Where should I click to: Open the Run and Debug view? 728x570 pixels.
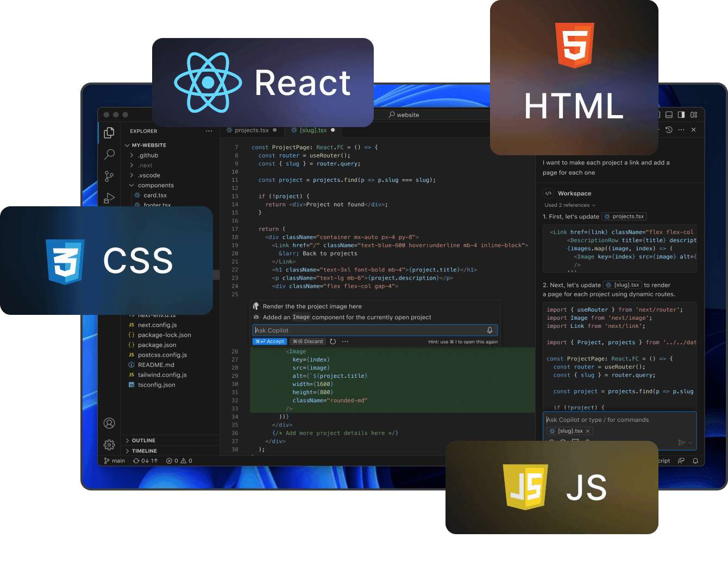[109, 198]
